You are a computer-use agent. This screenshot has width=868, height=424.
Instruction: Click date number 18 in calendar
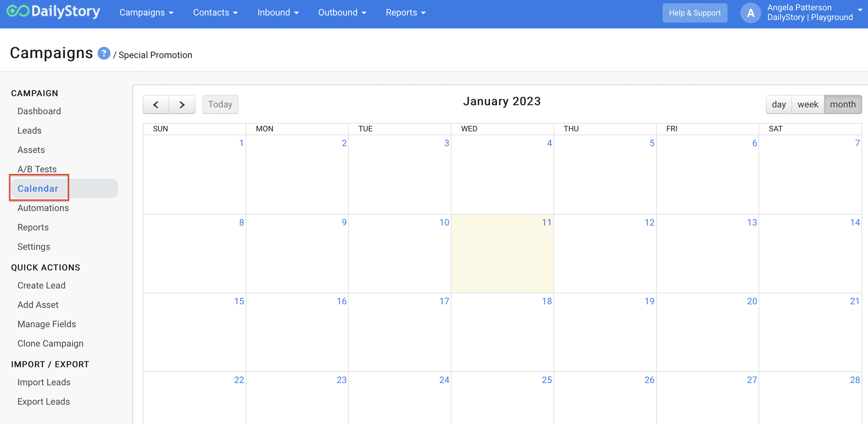(x=547, y=301)
